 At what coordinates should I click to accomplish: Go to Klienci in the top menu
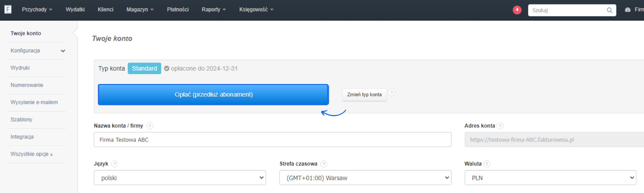105,9
